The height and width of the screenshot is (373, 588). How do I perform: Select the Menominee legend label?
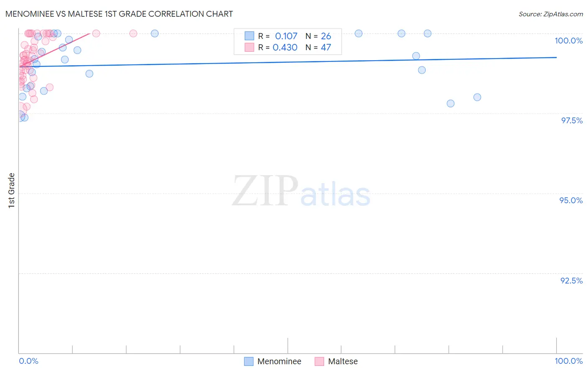[x=279, y=361]
